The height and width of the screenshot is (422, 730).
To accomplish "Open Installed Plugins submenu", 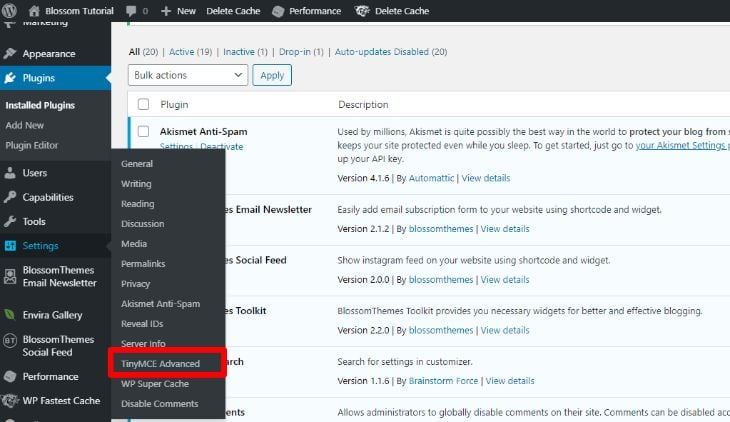I will tap(40, 105).
